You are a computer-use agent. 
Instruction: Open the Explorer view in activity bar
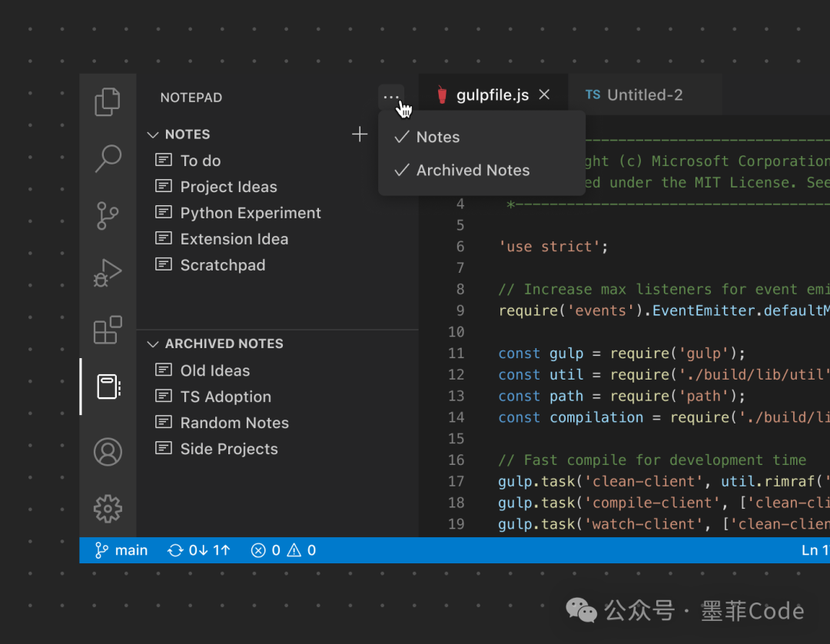[108, 101]
